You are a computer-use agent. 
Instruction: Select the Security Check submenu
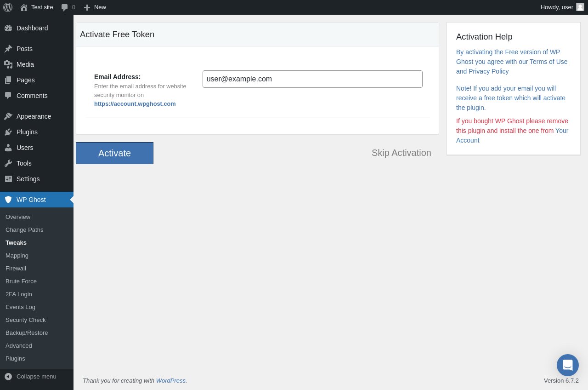[x=25, y=320]
